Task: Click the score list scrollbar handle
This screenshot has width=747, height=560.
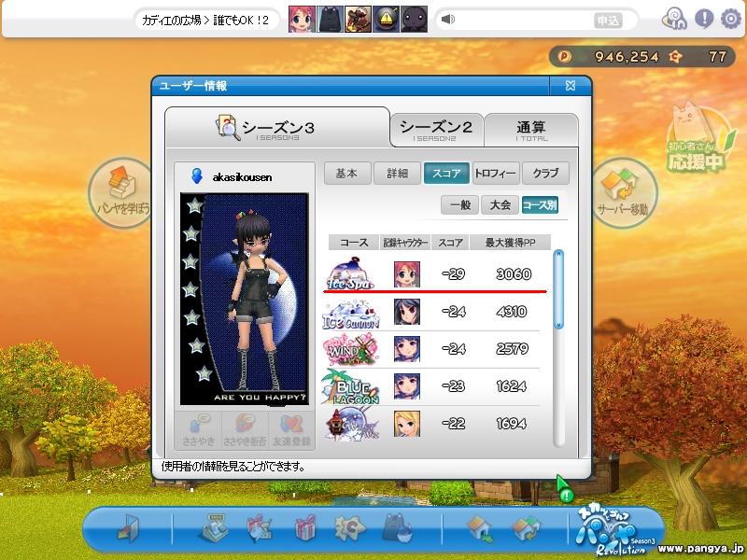Action: pyautogui.click(x=558, y=289)
